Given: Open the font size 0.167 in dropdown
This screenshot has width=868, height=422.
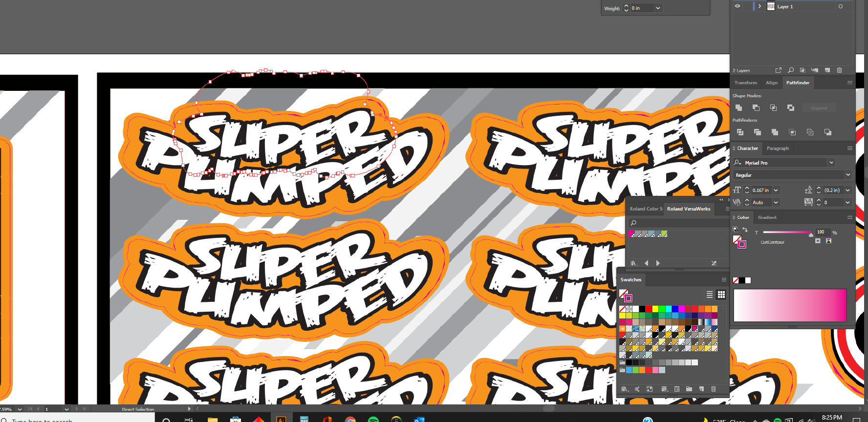Looking at the screenshot, I should [x=776, y=190].
